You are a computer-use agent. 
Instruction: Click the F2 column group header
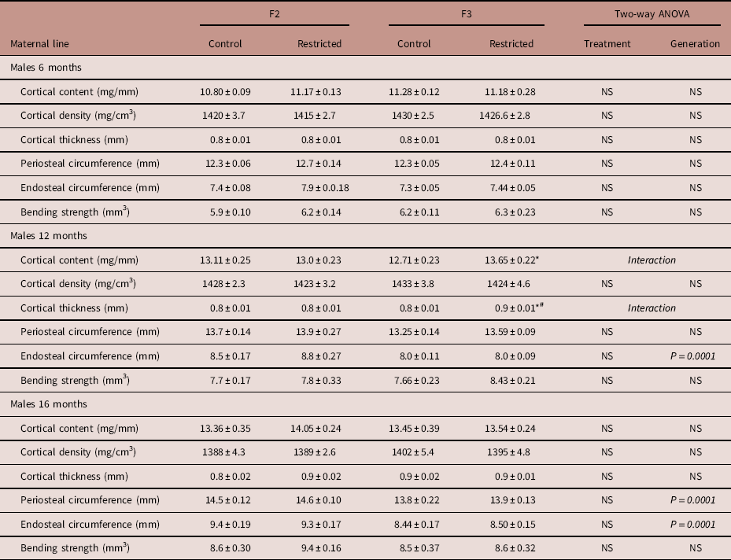click(x=274, y=14)
